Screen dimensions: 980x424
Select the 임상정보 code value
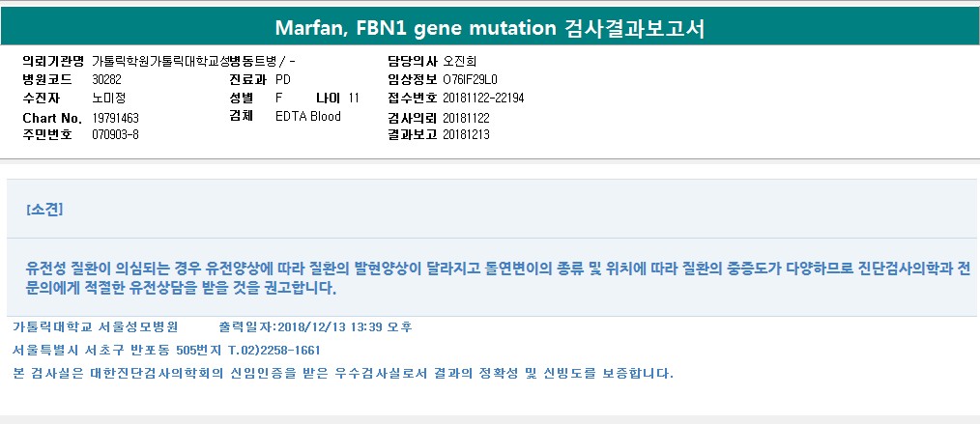coord(470,79)
